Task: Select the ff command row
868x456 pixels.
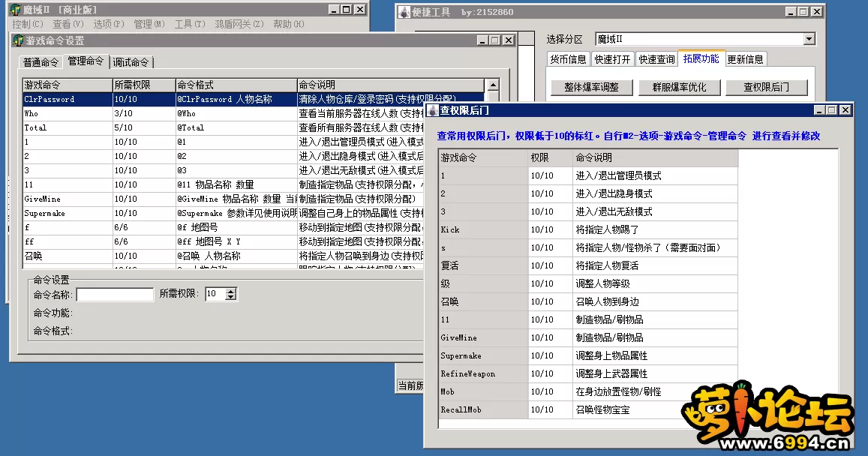Action: pyautogui.click(x=223, y=241)
